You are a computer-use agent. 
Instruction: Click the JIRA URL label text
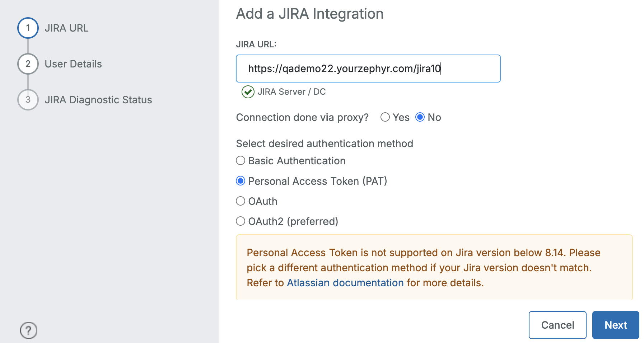tap(256, 44)
